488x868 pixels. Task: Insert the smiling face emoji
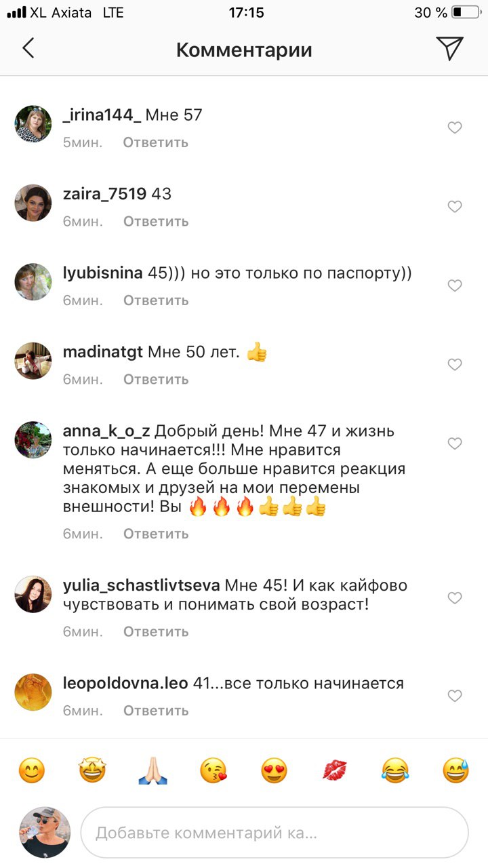[32, 771]
